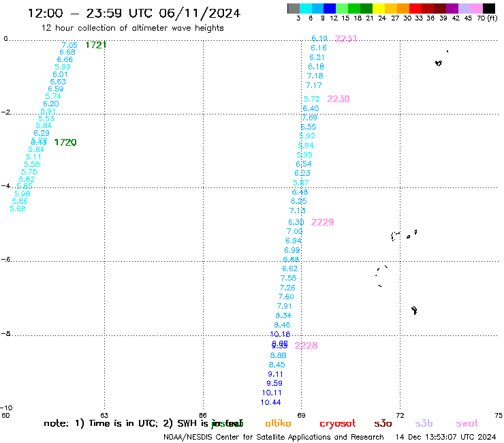This screenshot has width=504, height=443.
Task: Click wave height value 5.74 on left track
Action: click(53, 96)
